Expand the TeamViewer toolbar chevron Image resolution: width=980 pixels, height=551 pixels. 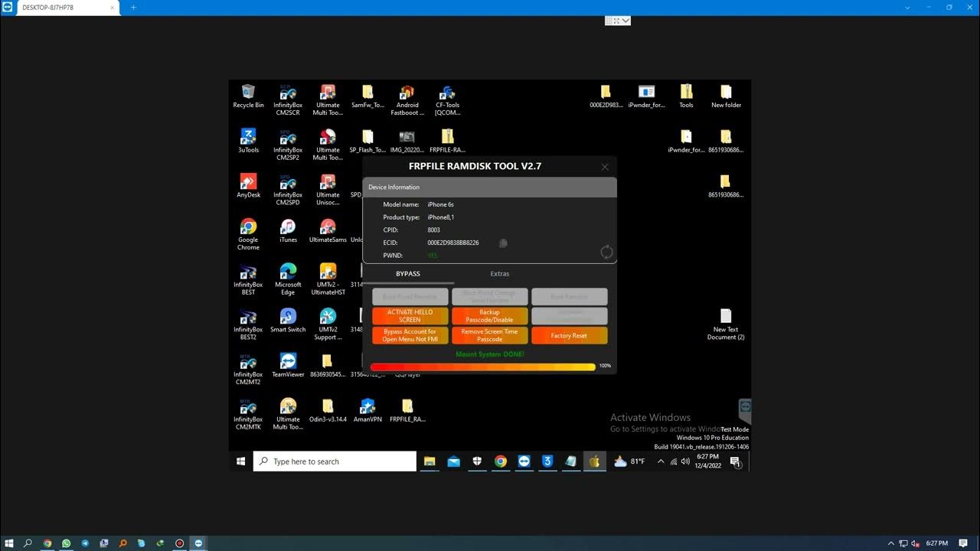point(626,21)
